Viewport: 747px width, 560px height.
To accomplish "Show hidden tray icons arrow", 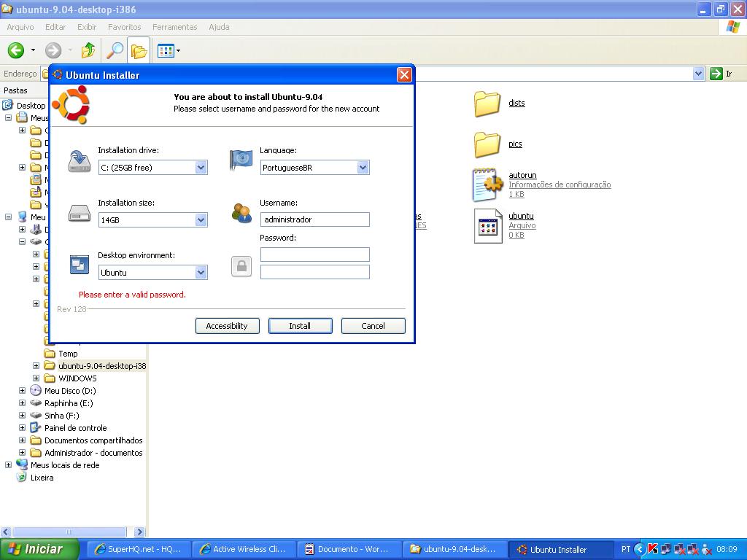I will pyautogui.click(x=640, y=549).
